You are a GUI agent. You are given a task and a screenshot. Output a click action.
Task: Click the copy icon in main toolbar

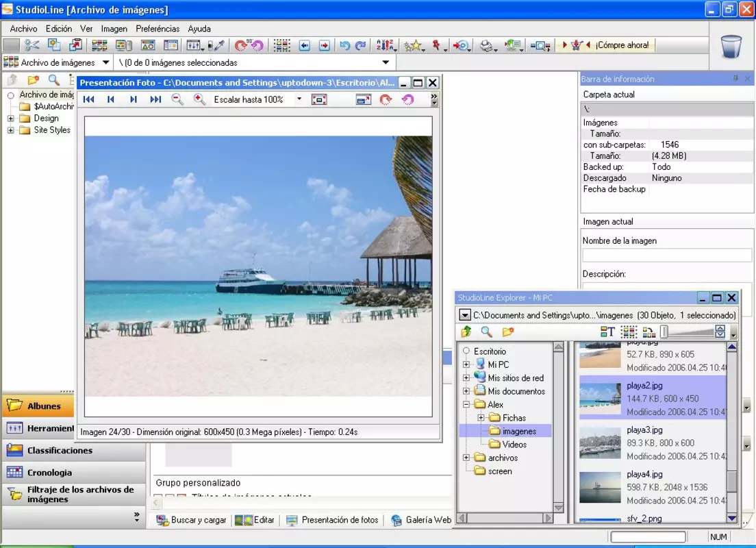coord(53,45)
